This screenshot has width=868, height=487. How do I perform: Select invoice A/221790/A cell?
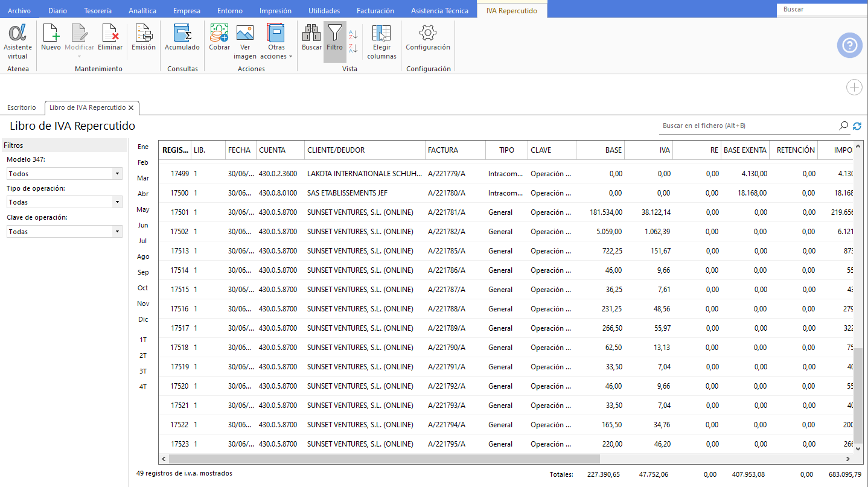pyautogui.click(x=455, y=348)
